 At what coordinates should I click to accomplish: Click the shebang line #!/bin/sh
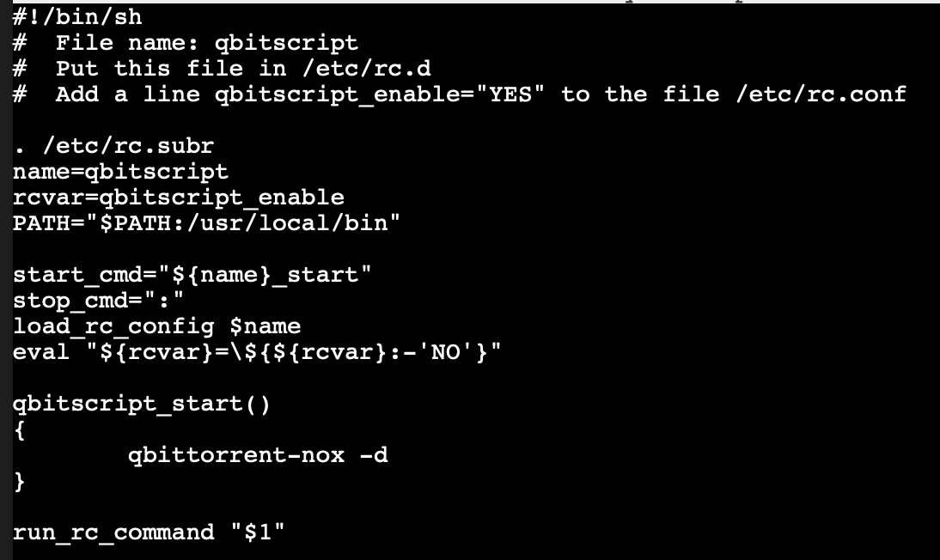pyautogui.click(x=77, y=17)
